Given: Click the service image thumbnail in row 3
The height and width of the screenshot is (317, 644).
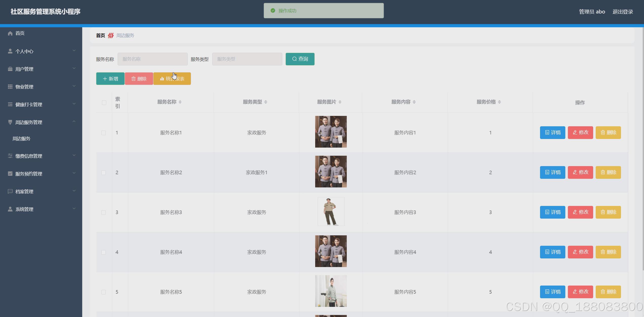Looking at the screenshot, I should tap(331, 212).
